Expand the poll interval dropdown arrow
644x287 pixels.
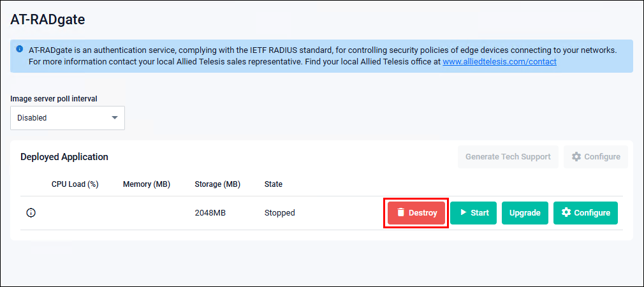[115, 118]
